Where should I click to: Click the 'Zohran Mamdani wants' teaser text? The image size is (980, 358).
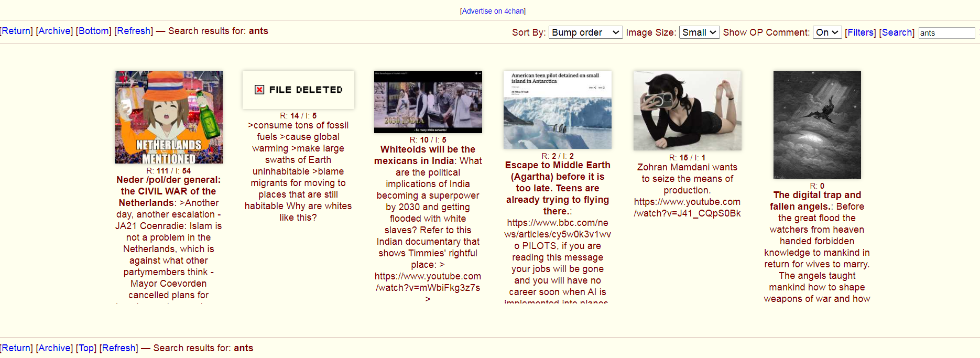click(687, 179)
